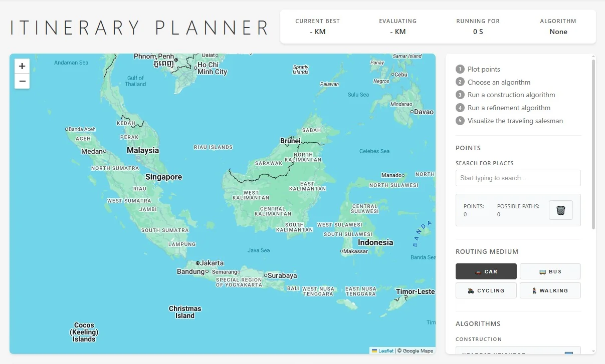Click the Semarang label on map
The height and width of the screenshot is (364, 605).
point(224,272)
